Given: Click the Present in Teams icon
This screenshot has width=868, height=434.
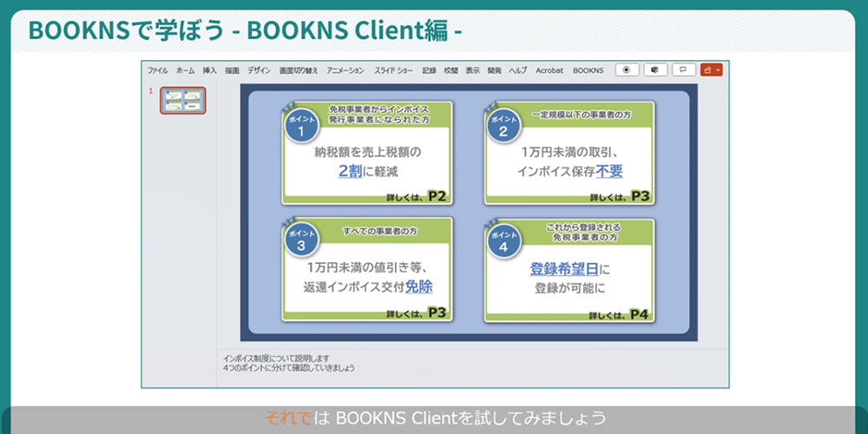Looking at the screenshot, I should [654, 70].
